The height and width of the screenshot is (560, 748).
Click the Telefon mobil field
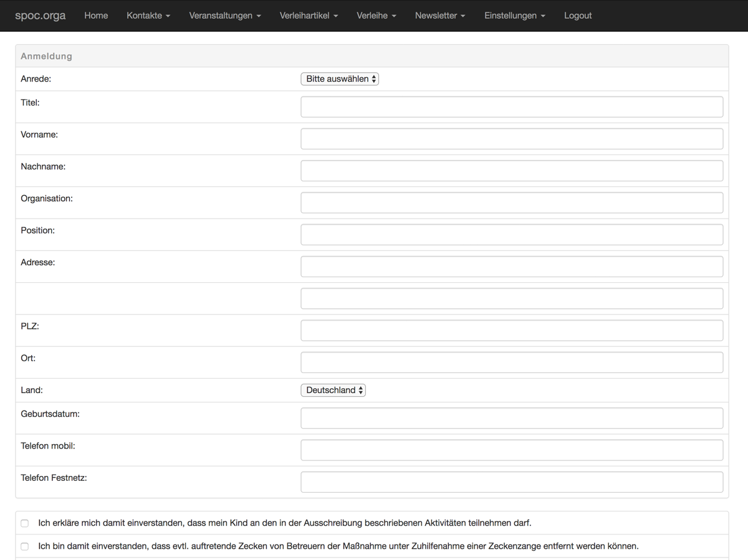(512, 450)
